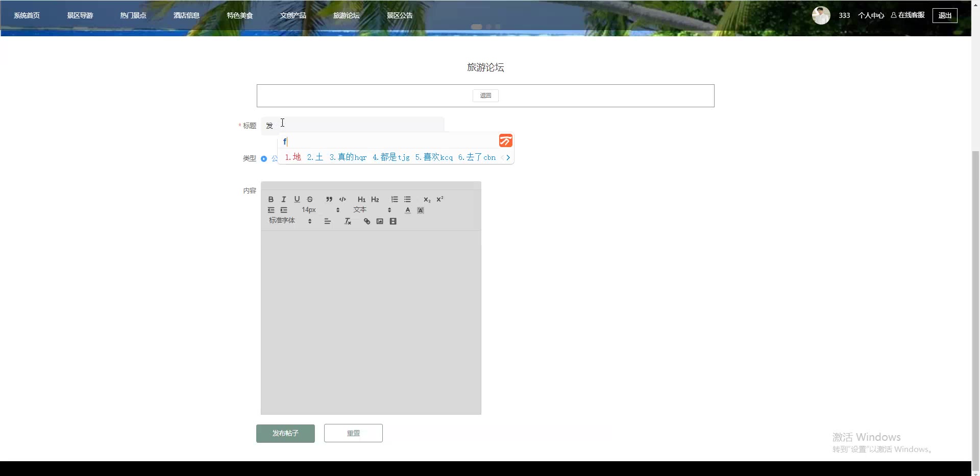Open the 景区导游 navigation item
This screenshot has width=980, height=476.
(80, 15)
